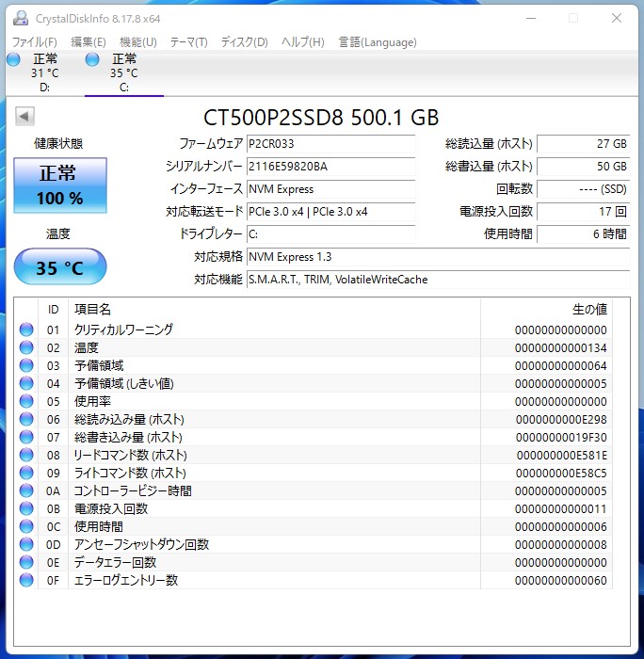Click status orb for ライトコマンド数 (ホスト) row
Image resolution: width=644 pixels, height=659 pixels.
tap(26, 473)
